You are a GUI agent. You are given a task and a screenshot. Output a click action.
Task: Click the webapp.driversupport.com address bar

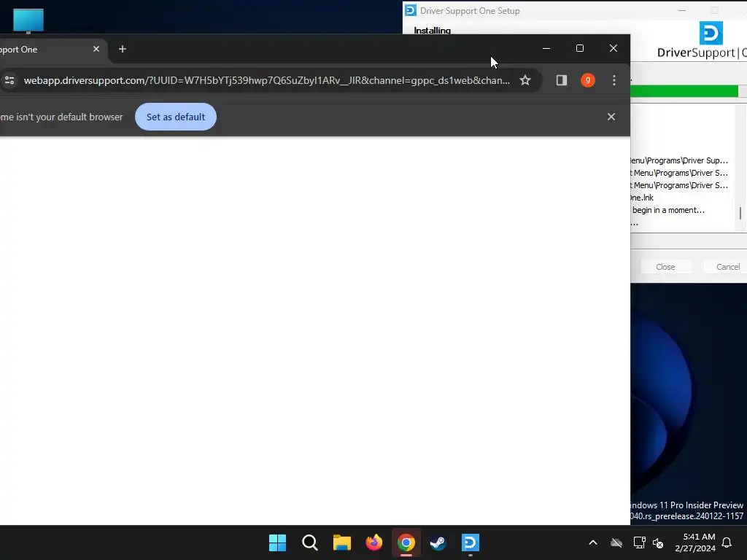[267, 80]
